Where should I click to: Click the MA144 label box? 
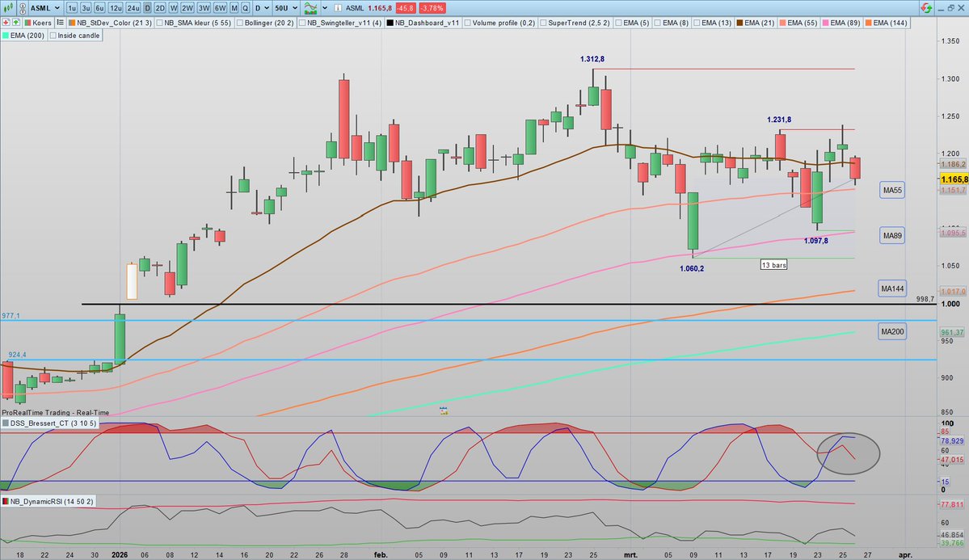pos(892,288)
